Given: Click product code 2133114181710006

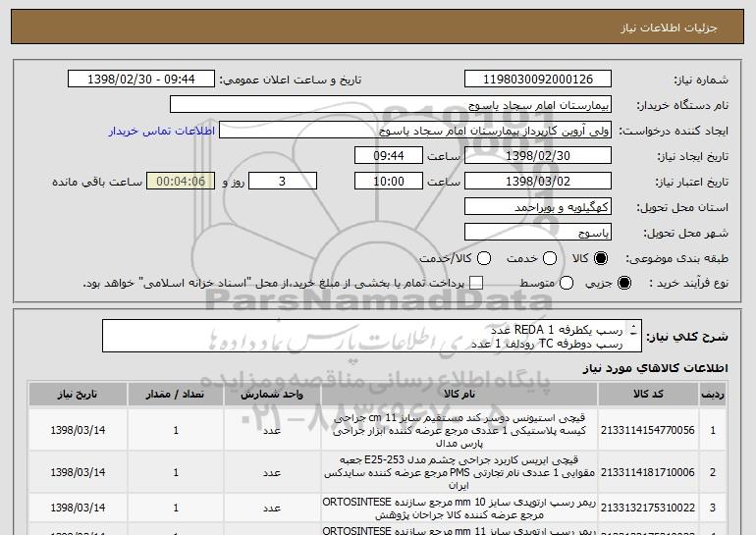Looking at the screenshot, I should (648, 472).
